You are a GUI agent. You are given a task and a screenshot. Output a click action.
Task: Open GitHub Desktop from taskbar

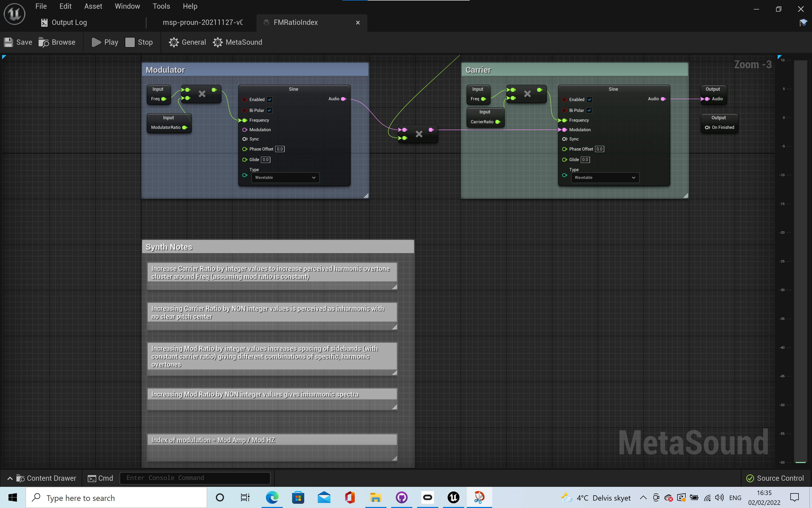coord(401,498)
